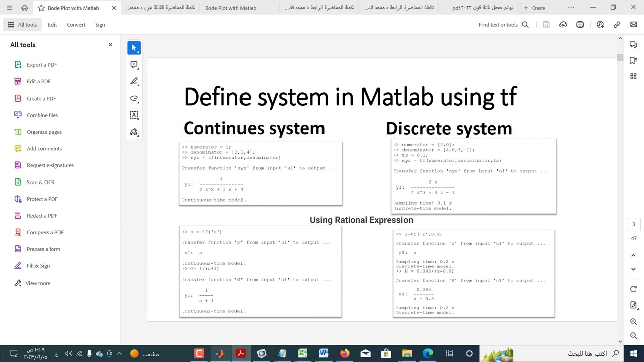Switch to the unstarred Bode Plot with Matlab tab

230,8
